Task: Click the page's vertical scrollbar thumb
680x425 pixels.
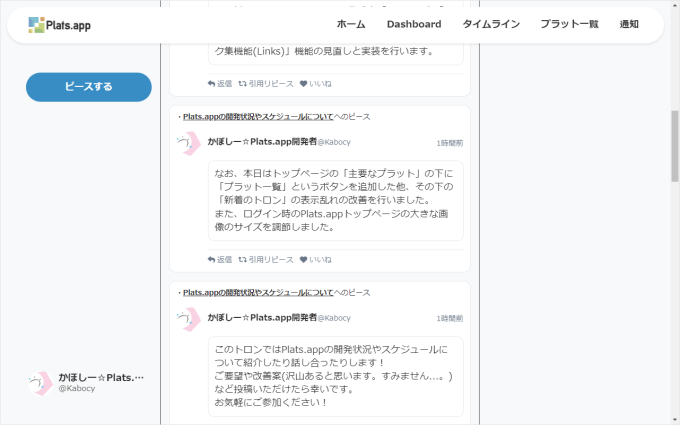Action: coord(675,146)
